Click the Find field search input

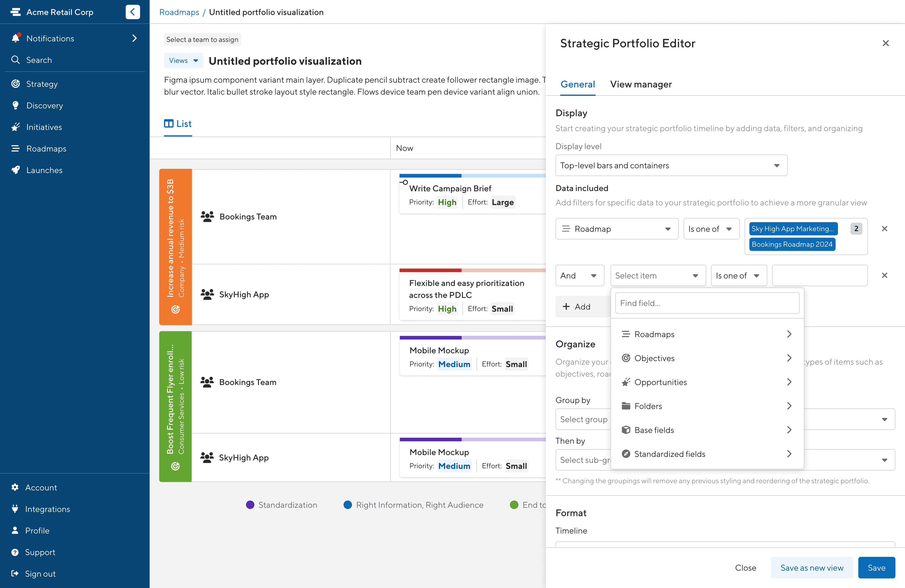(x=707, y=303)
